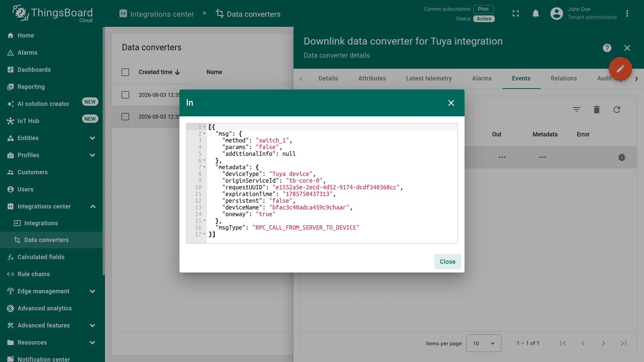Switch to the Attributes tab
The image size is (644, 362).
coord(372,78)
